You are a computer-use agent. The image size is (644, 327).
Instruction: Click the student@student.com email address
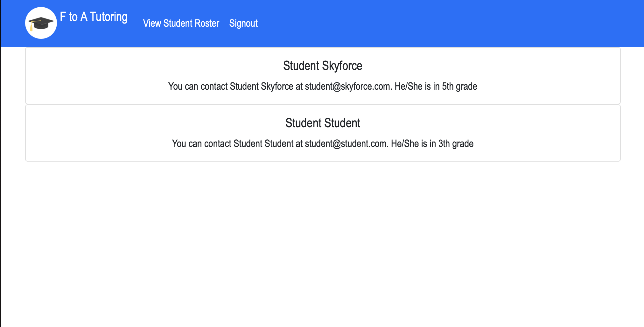tap(346, 144)
